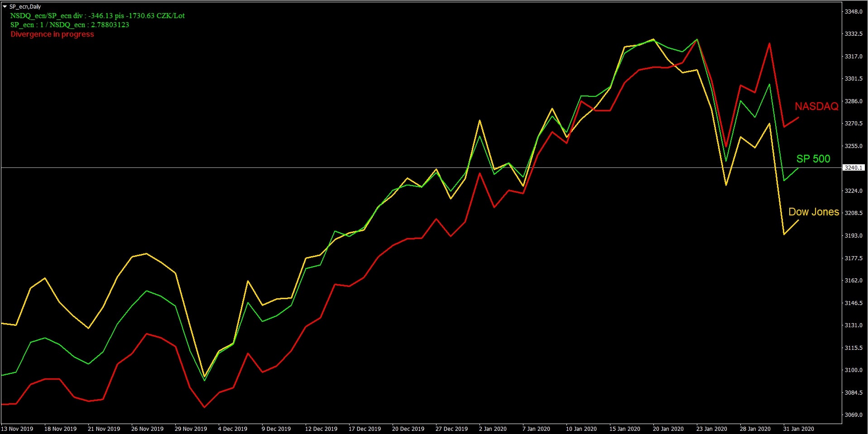Click 3193.0 on the price axis
This screenshot has height=434, width=868.
854,236
